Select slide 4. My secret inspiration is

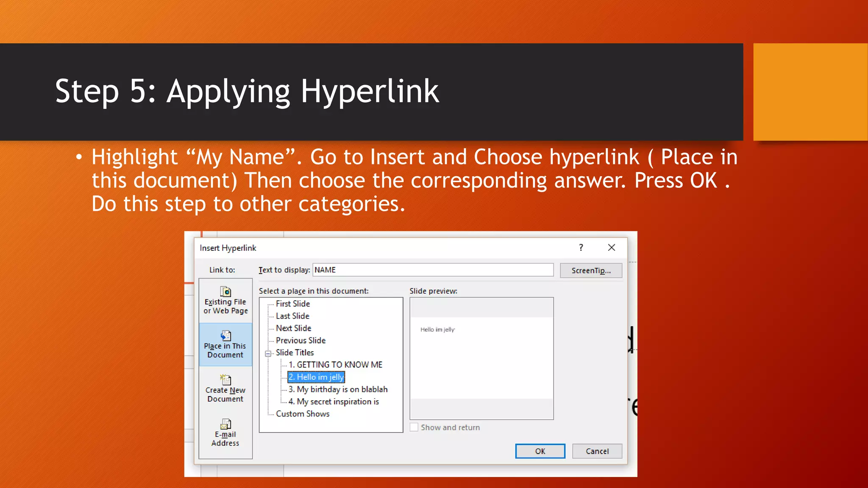(334, 402)
